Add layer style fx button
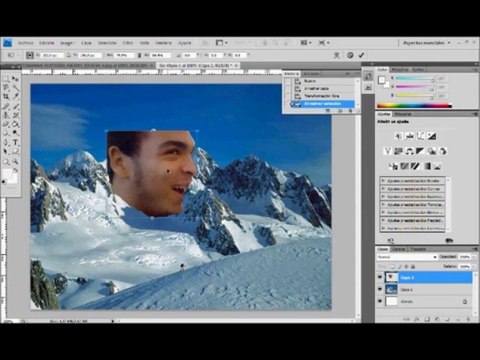The image size is (480, 360). click(417, 319)
